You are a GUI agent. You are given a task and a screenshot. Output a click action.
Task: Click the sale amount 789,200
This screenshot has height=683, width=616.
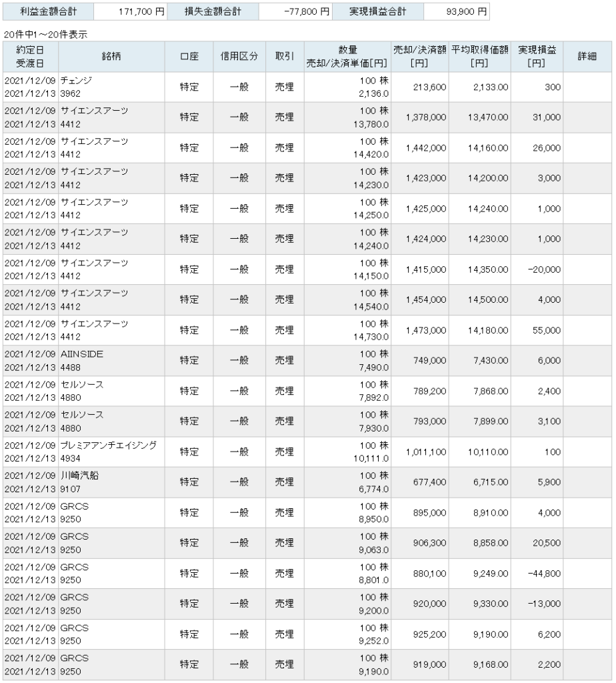click(x=430, y=391)
